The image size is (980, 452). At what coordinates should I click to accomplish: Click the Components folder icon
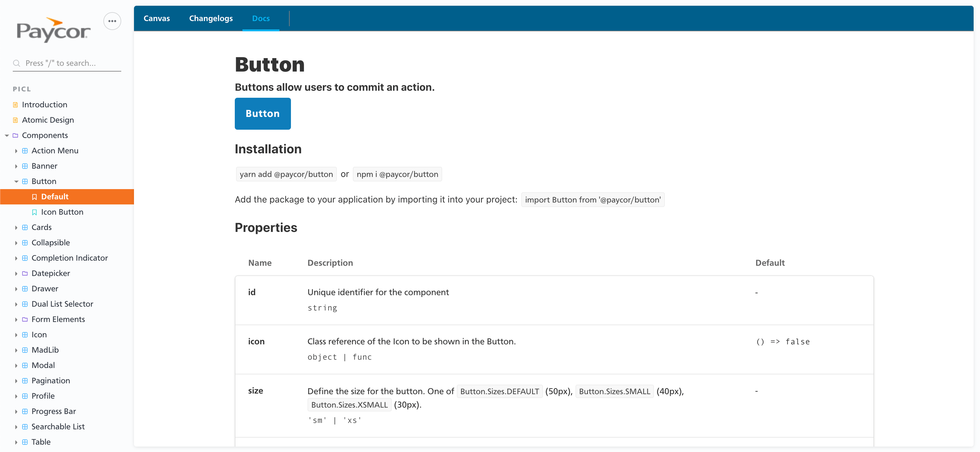click(x=15, y=135)
